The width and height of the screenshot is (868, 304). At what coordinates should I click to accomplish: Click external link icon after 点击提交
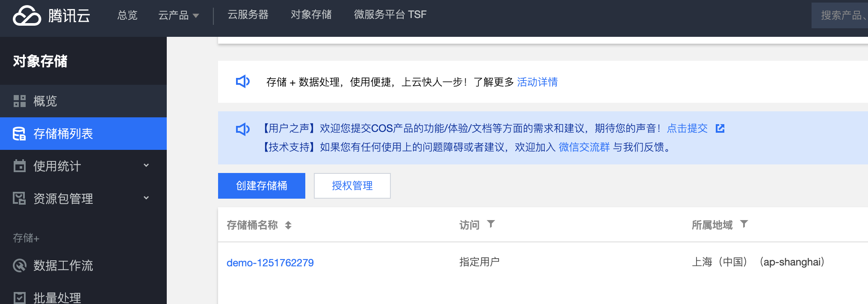click(x=720, y=128)
